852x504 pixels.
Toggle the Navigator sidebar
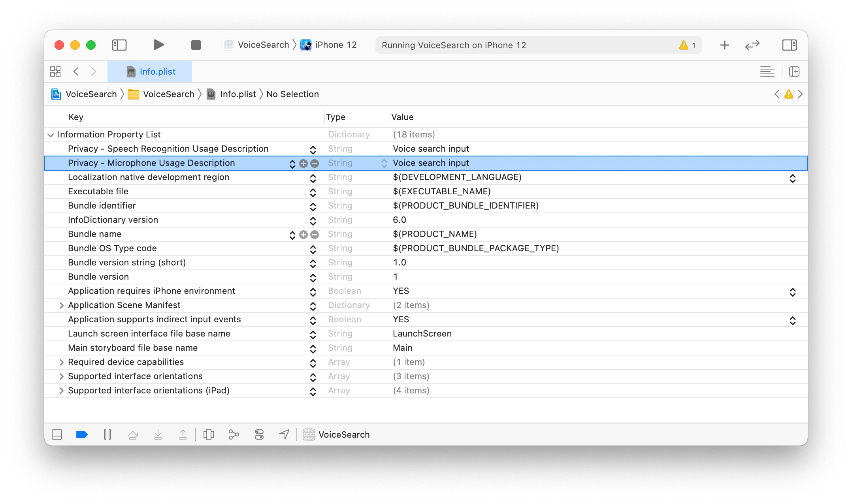[119, 45]
